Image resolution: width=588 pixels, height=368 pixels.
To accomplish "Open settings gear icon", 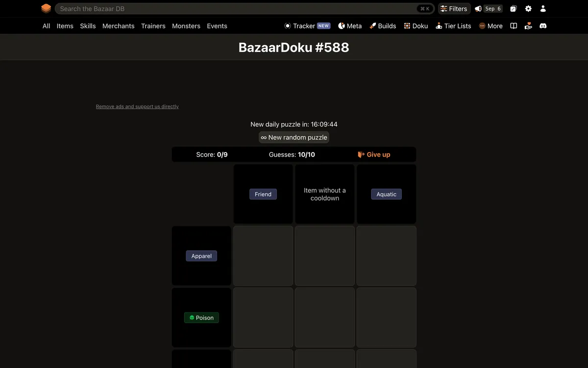I will click(528, 9).
